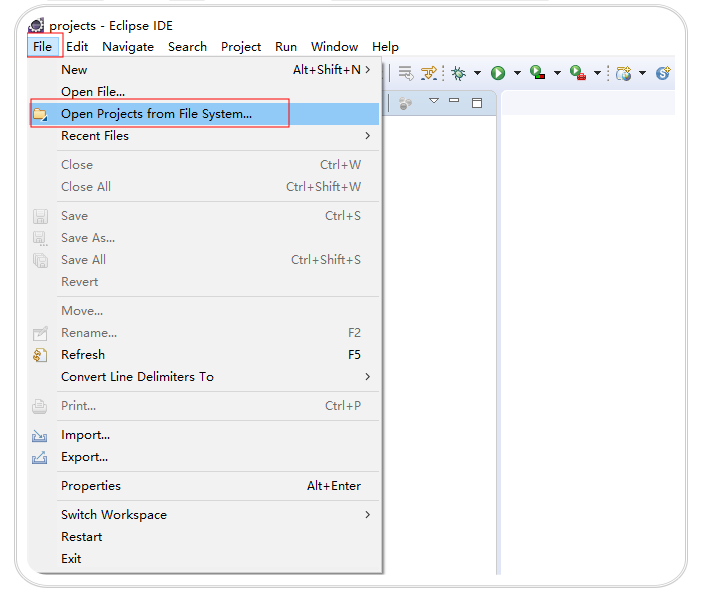Open the Debug dropdown arrow

(477, 73)
